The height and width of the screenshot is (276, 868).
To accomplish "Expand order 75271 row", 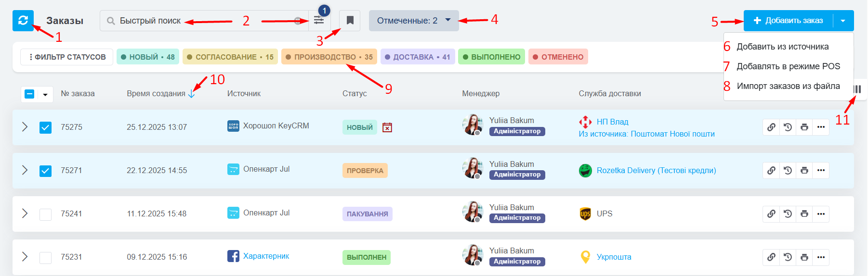I will pyautogui.click(x=25, y=170).
